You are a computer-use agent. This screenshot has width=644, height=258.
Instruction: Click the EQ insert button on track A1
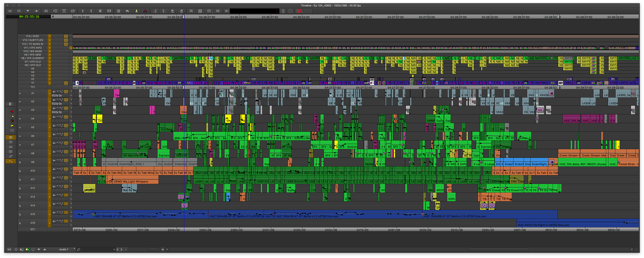[53, 95]
